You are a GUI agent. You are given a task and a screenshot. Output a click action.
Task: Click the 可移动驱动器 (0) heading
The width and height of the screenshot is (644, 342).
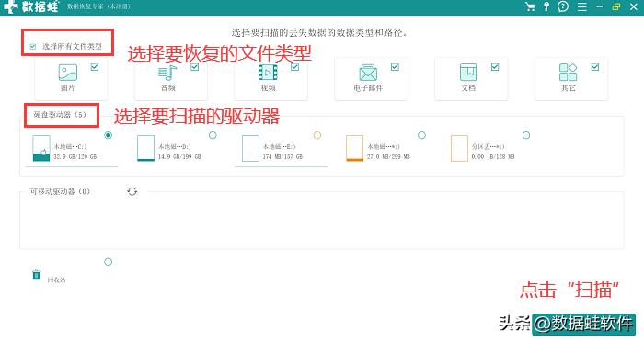pos(60,192)
